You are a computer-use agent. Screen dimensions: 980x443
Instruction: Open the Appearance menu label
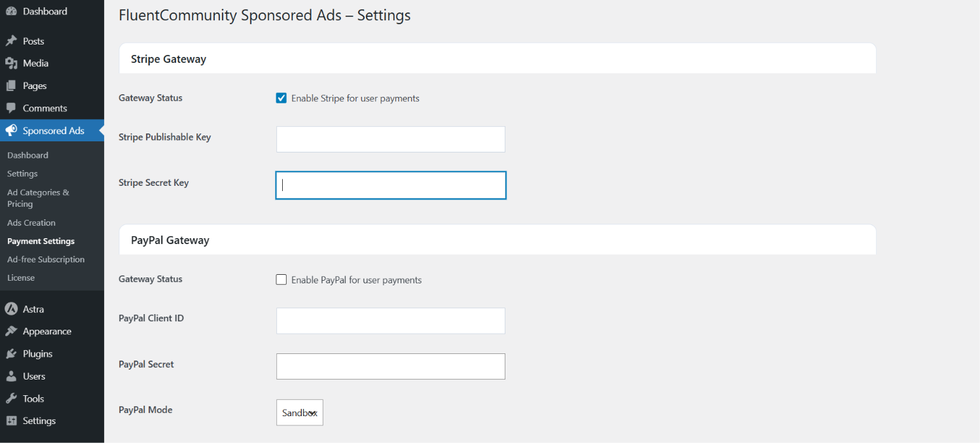47,331
